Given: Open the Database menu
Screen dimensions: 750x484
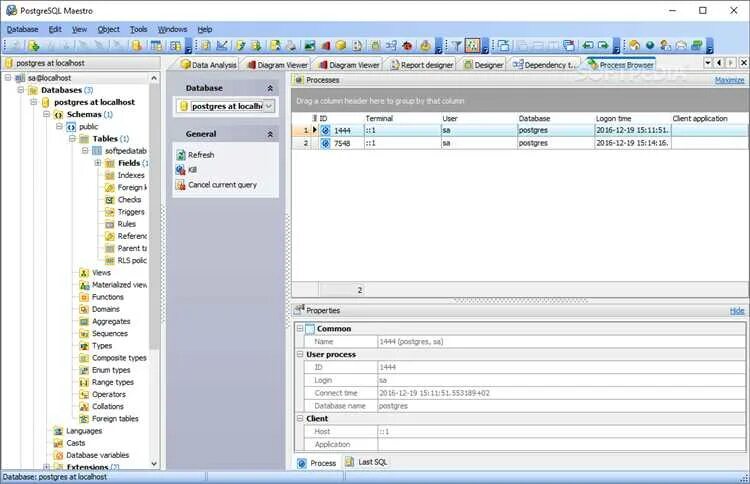Looking at the screenshot, I should [22, 29].
